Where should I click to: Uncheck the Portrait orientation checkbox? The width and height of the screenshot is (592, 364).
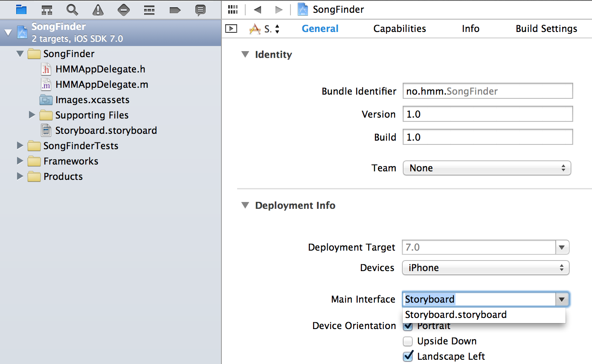pyautogui.click(x=408, y=326)
